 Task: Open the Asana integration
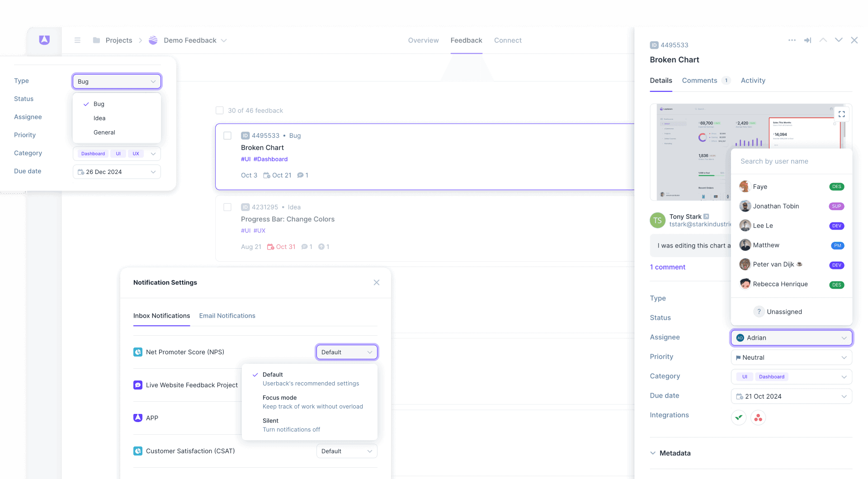coord(758,418)
